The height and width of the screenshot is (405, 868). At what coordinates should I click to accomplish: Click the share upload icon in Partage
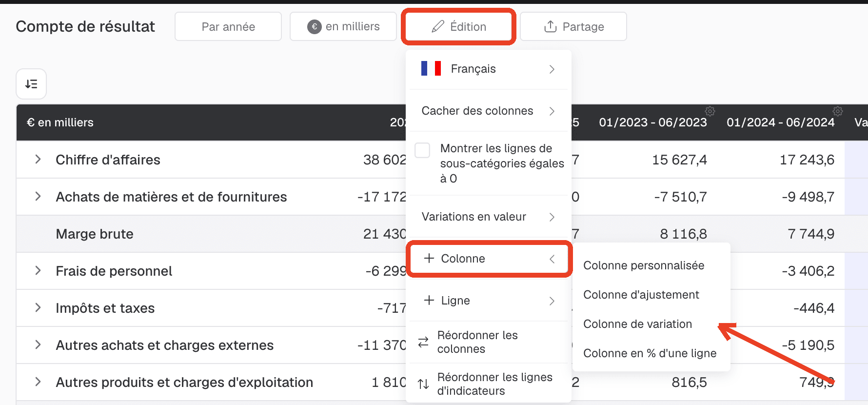550,26
